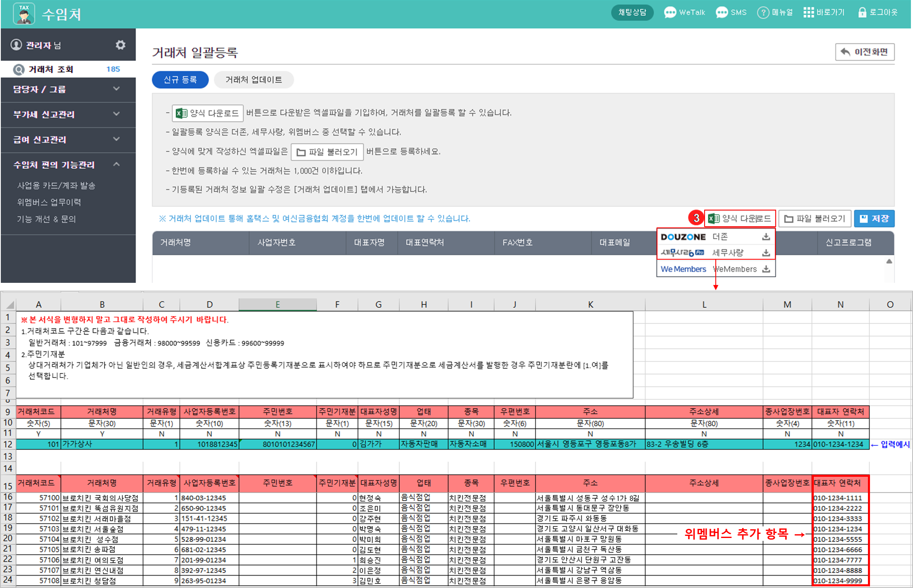Switch to the 거래처 업데이트 tab
The height and width of the screenshot is (588, 913).
(x=253, y=80)
